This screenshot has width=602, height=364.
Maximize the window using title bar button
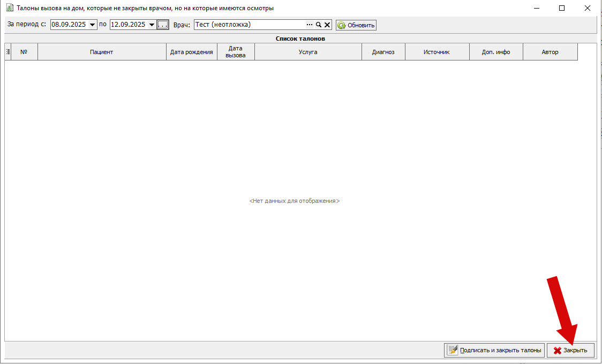pyautogui.click(x=562, y=8)
